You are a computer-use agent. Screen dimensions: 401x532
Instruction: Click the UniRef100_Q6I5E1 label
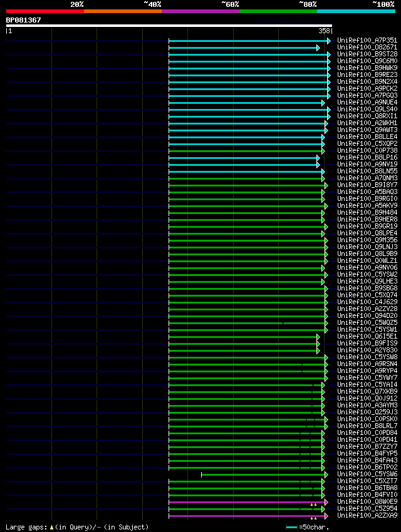point(367,337)
